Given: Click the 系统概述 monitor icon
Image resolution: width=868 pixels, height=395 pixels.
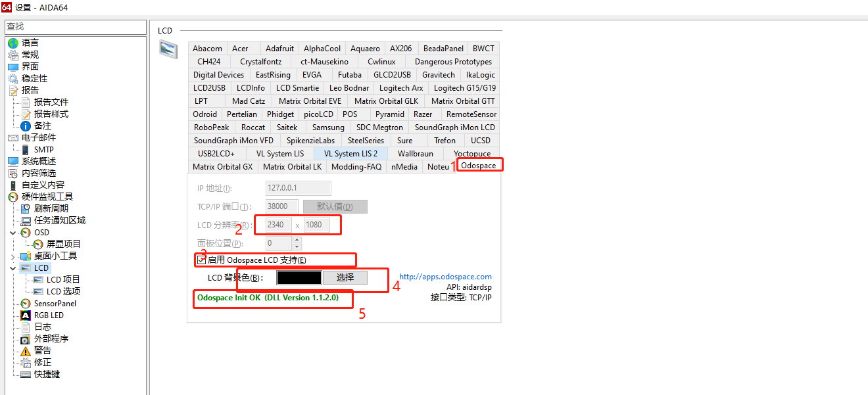Looking at the screenshot, I should pos(13,161).
